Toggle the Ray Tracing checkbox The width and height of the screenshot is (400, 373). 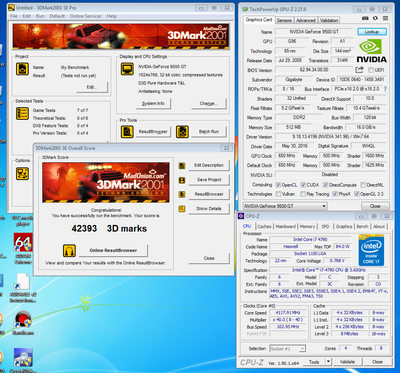pos(303,194)
